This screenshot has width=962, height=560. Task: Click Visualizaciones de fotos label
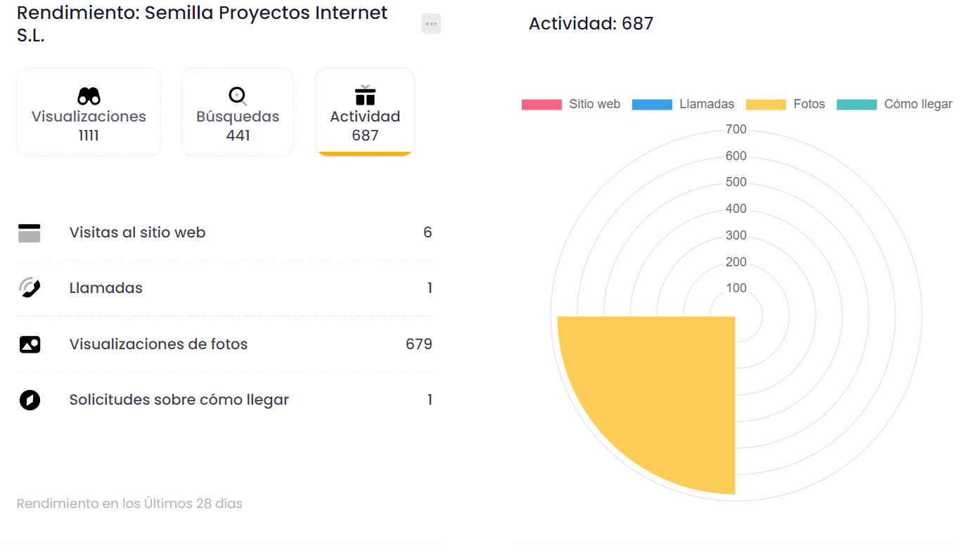click(x=158, y=344)
